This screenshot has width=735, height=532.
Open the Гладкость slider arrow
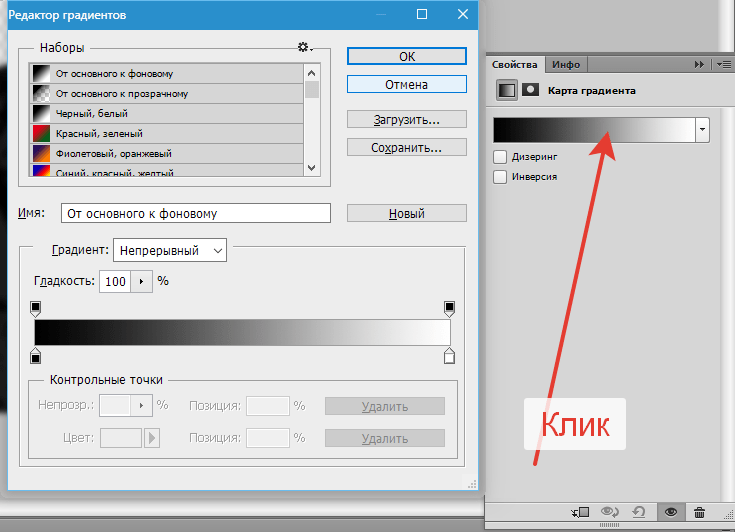coord(141,281)
